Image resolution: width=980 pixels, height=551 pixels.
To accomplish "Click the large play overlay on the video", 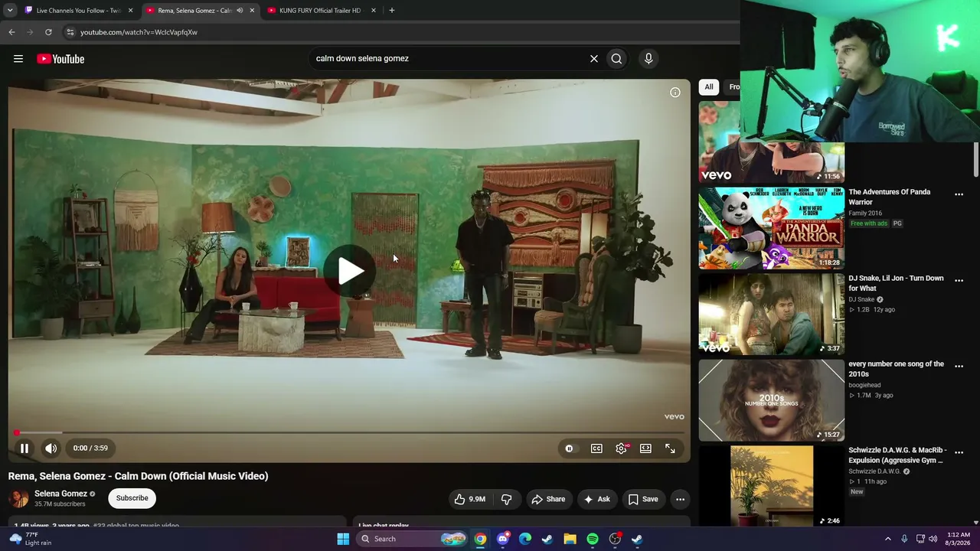I will click(x=350, y=270).
